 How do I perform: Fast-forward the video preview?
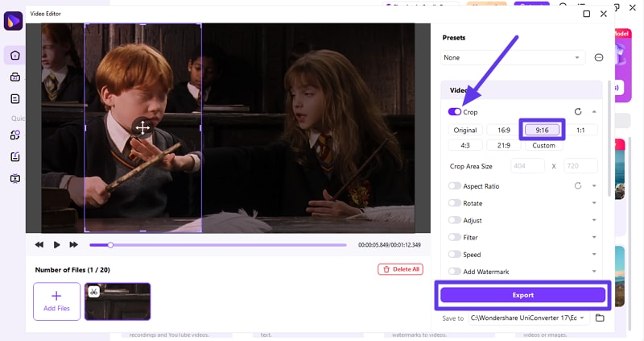(73, 245)
